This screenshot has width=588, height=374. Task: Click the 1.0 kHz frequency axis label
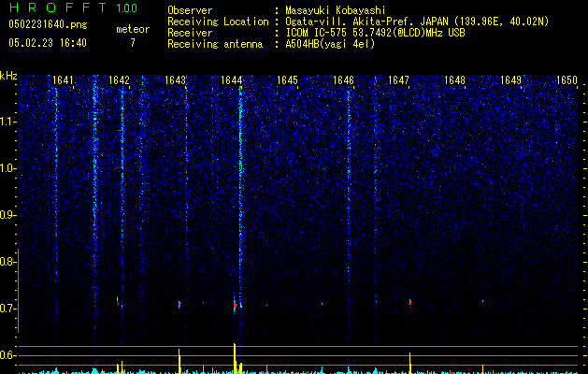(8, 168)
